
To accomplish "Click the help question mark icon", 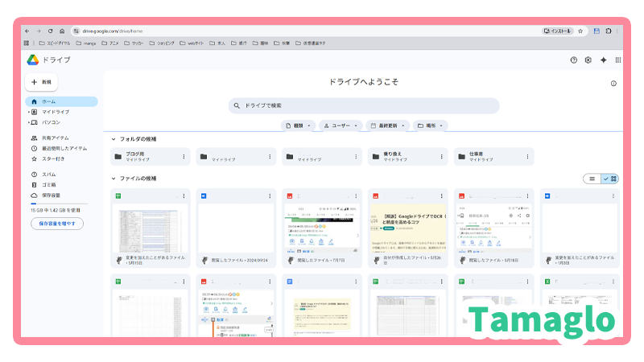I will click(574, 60).
